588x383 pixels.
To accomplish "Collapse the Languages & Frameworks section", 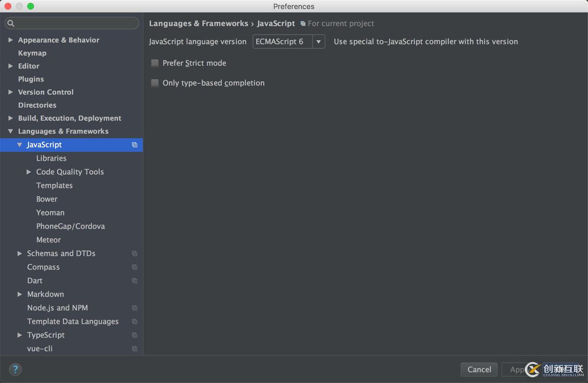I will pos(10,131).
